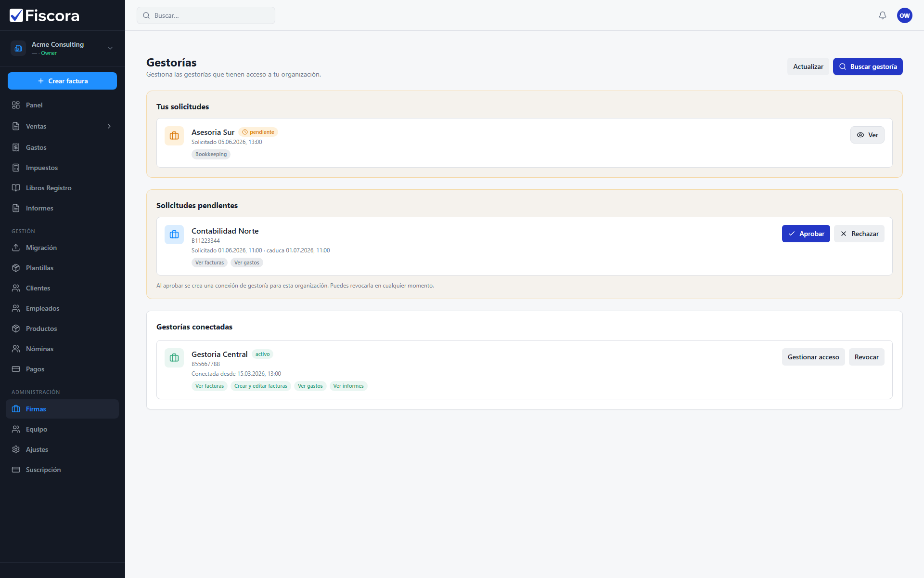Select the active Firmas menu item
Viewport: 924px width, 578px height.
click(62, 409)
